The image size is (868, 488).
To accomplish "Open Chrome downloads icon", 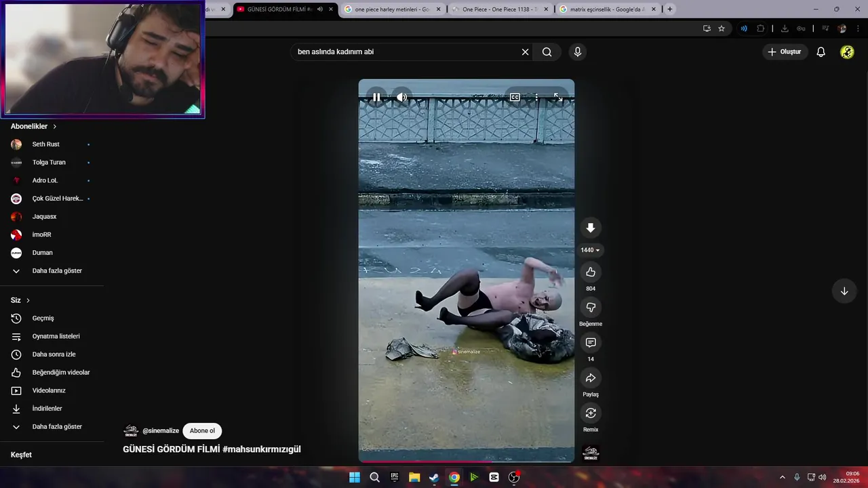I will 785,28.
